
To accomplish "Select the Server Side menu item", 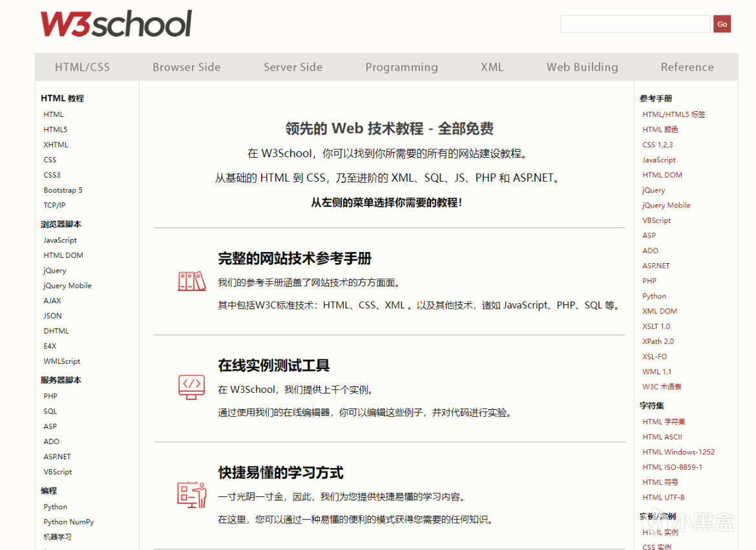I will [293, 67].
